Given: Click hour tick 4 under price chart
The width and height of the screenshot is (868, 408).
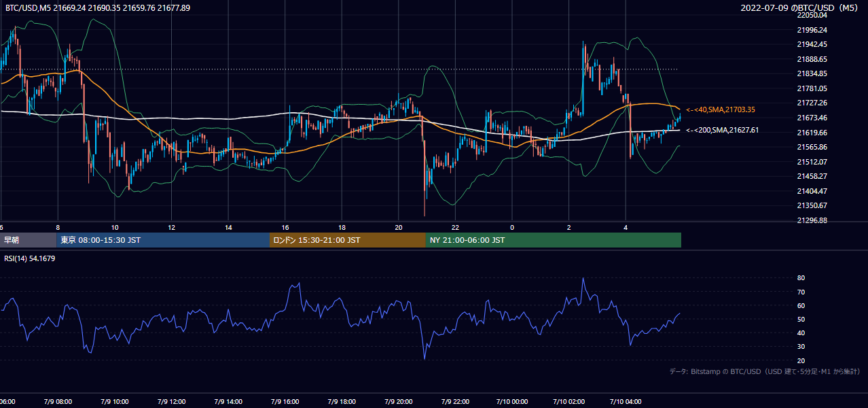Looking at the screenshot, I should coord(626,227).
